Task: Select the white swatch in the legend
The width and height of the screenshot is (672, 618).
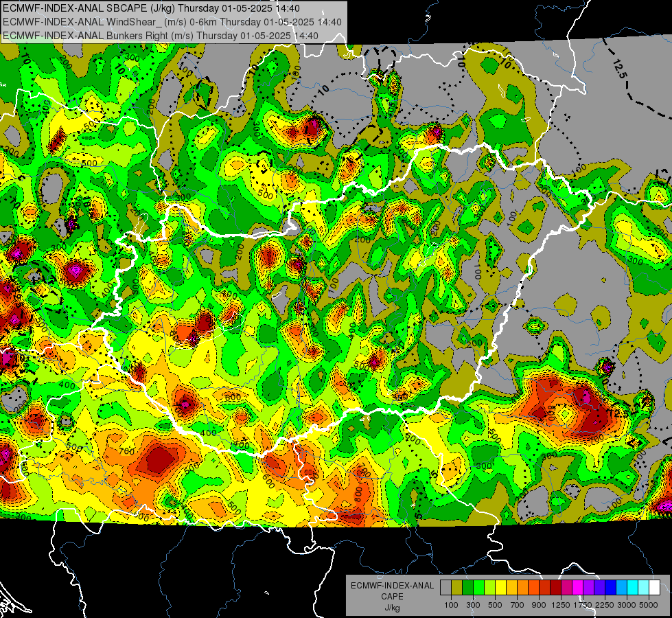Action: click(654, 588)
